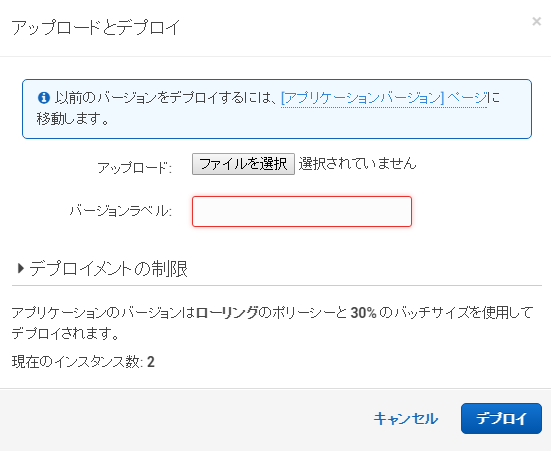
Task: Close the アップロードとデプロイ dialog with the X
Action: point(536,21)
